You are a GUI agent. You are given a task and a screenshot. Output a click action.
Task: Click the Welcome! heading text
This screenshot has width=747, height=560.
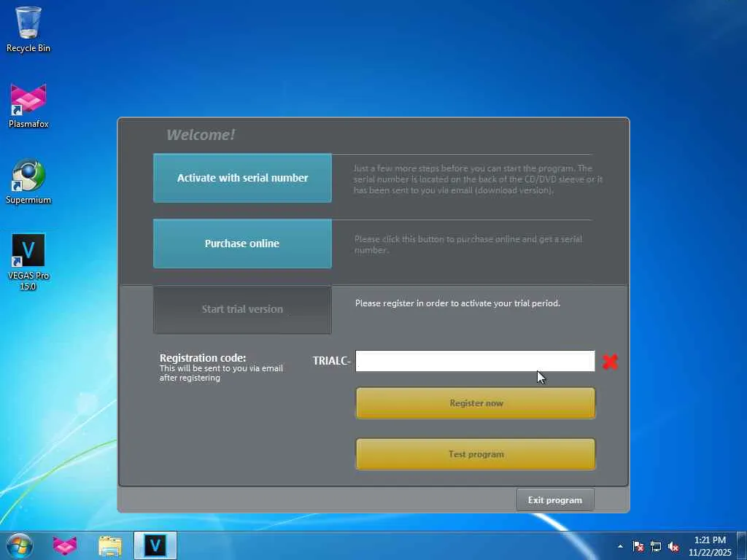coord(201,135)
